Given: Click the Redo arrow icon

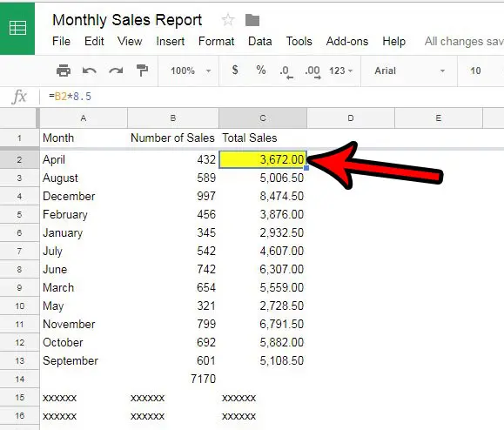Looking at the screenshot, I should (116, 71).
